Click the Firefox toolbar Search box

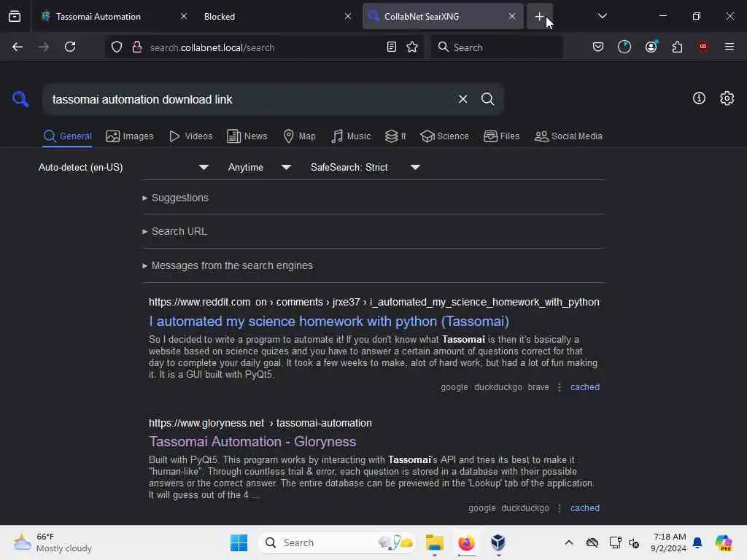pyautogui.click(x=498, y=47)
